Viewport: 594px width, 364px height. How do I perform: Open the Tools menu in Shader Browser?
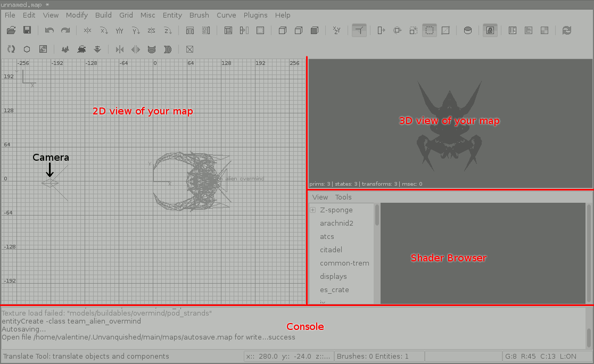point(343,197)
